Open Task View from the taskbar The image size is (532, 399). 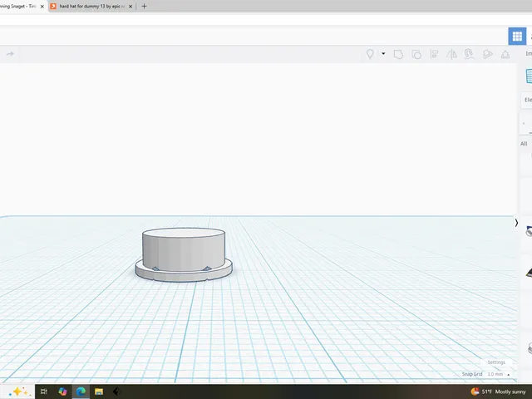point(44,392)
